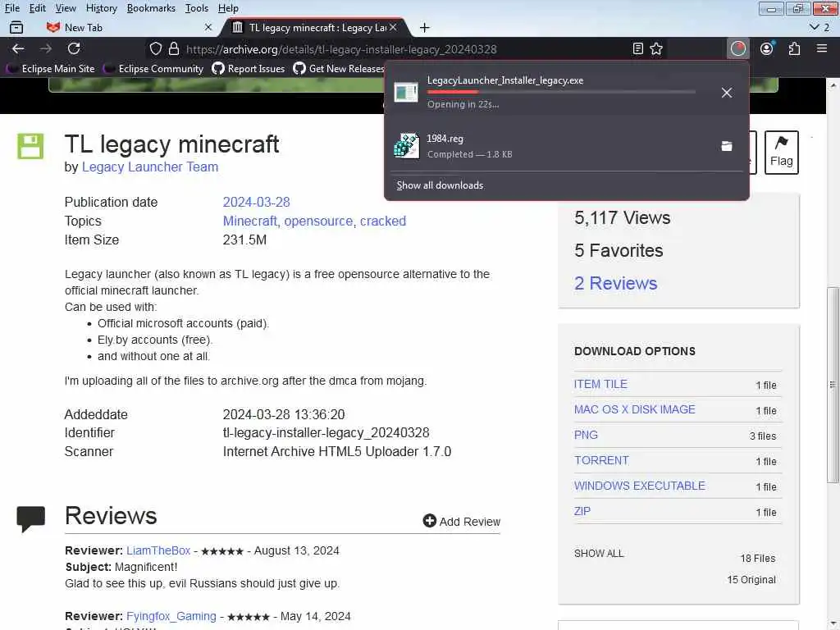Open Eclipse Community bookmark
Viewport: 840px width, 630px height.
[154, 69]
